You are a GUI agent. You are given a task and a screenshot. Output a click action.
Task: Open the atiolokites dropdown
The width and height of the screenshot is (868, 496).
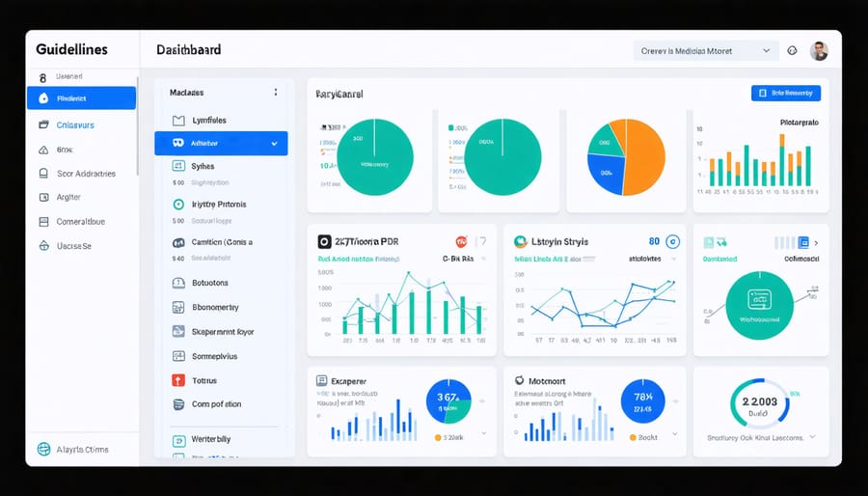(x=653, y=259)
